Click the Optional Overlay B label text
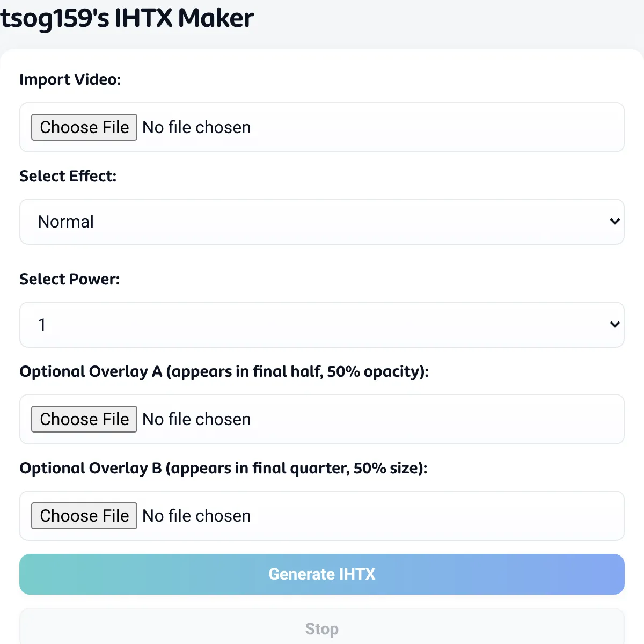This screenshot has height=644, width=644. (x=223, y=468)
